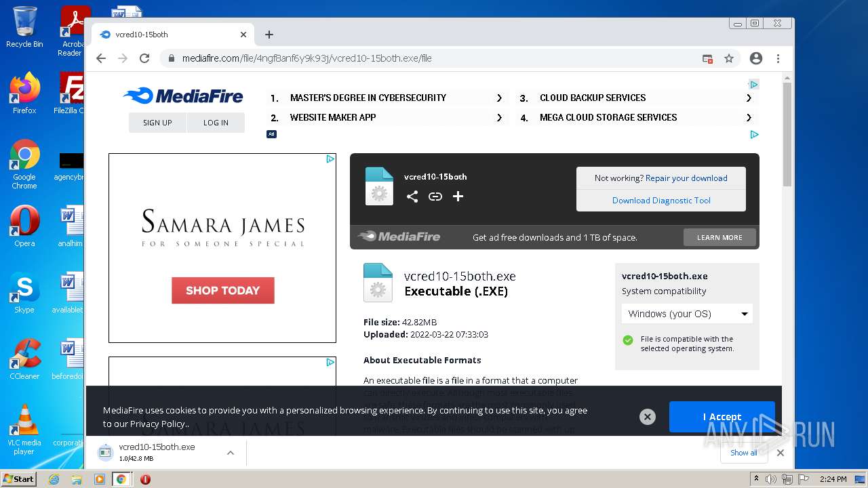868x488 pixels.
Task: Open the Skype desktop shortcut
Action: pyautogui.click(x=24, y=293)
